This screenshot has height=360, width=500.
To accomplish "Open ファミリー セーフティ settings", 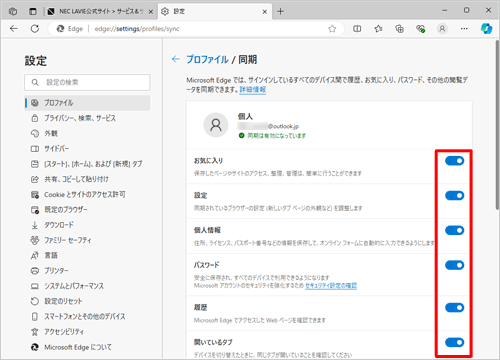I will pos(87,240).
